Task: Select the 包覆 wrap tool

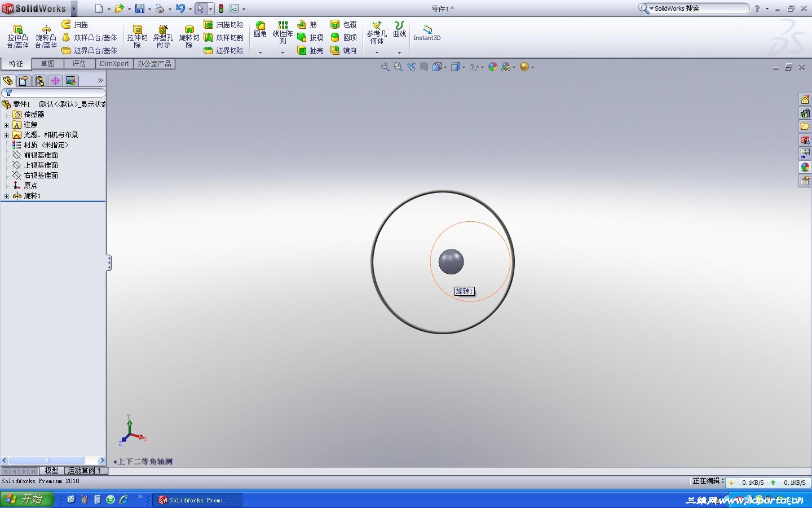Action: (x=343, y=24)
